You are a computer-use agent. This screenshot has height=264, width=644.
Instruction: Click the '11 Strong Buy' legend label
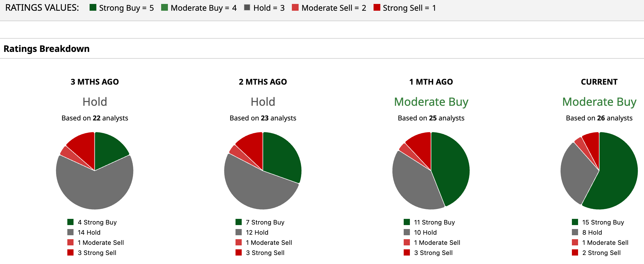tap(434, 222)
